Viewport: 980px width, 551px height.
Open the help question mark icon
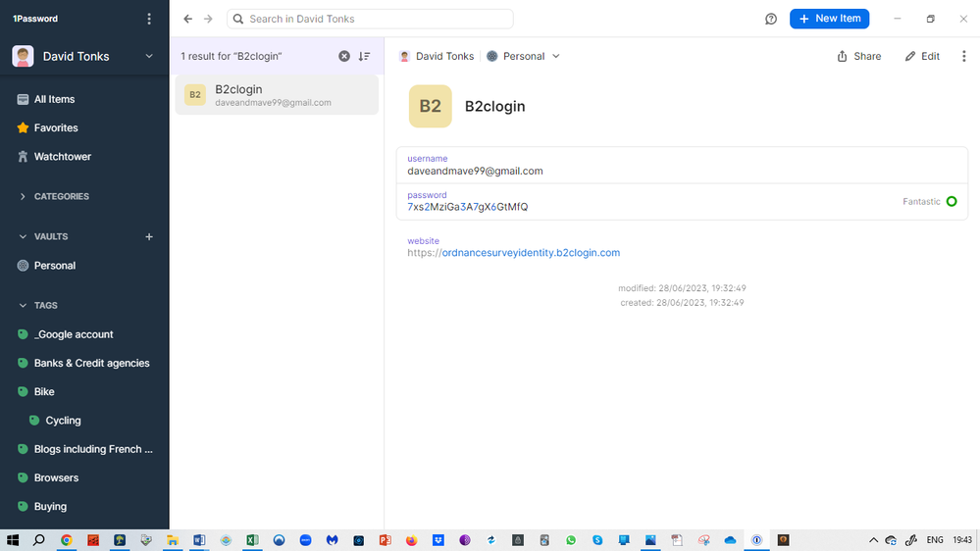click(x=771, y=19)
